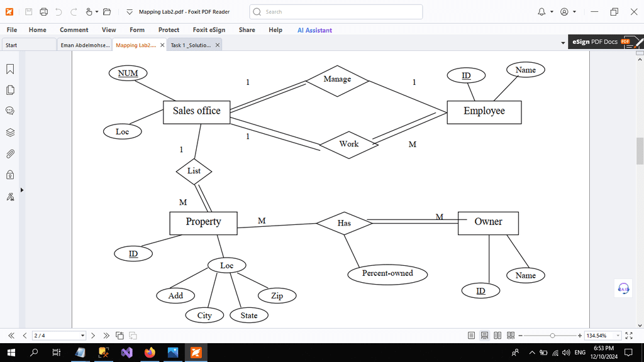Click the Search input field
Image resolution: width=644 pixels, height=362 pixels.
click(336, 12)
